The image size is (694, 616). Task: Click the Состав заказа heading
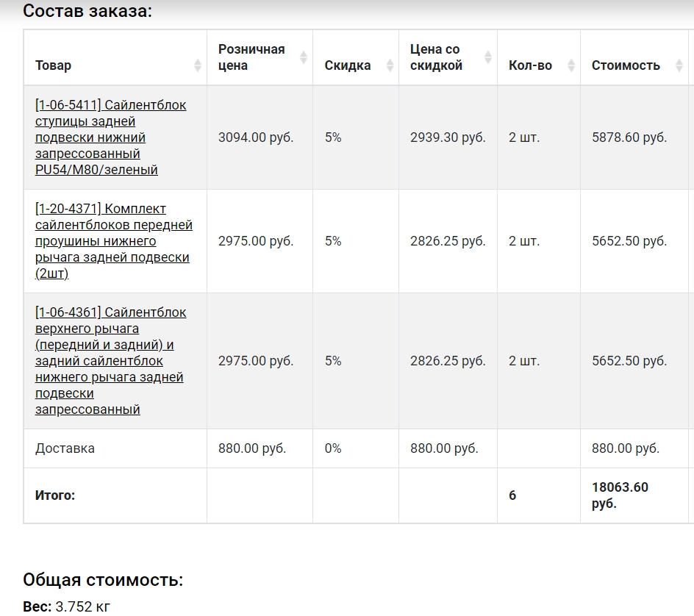tap(87, 11)
